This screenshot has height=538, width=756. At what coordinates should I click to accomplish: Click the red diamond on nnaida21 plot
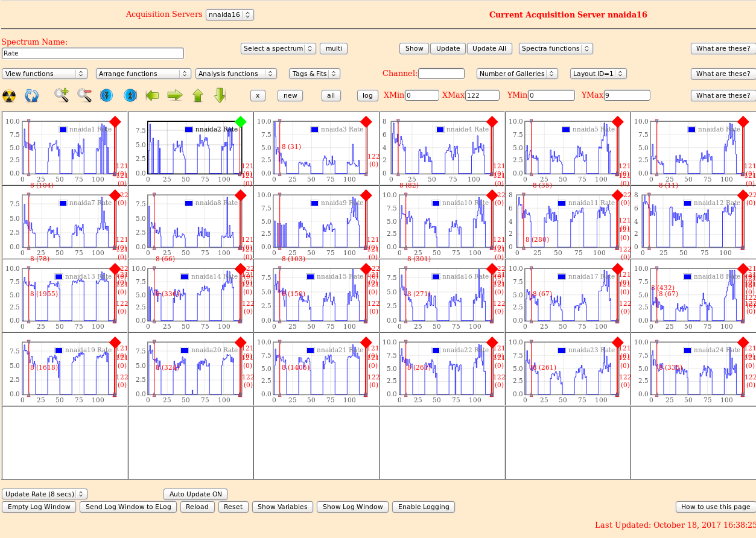(x=366, y=343)
